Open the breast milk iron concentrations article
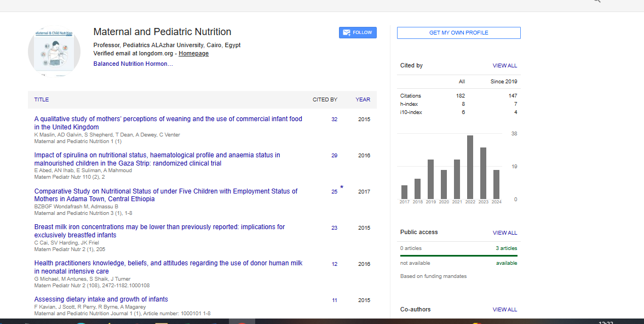Image resolution: width=644 pixels, height=324 pixels. click(159, 227)
